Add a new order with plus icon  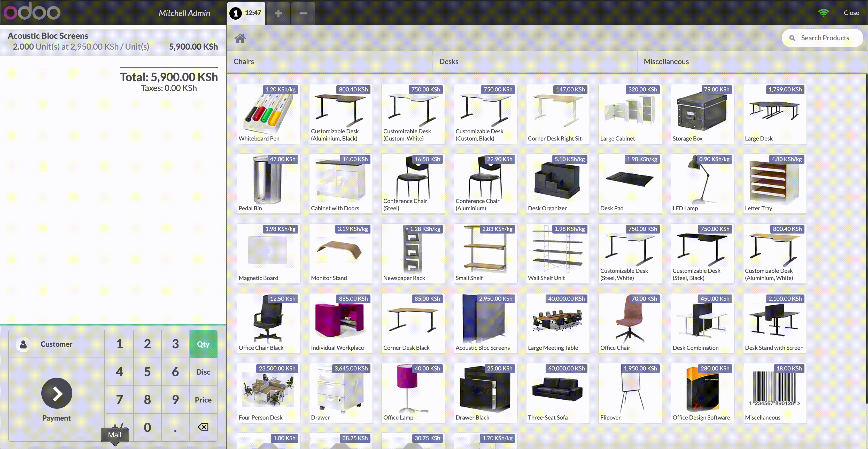pos(278,13)
